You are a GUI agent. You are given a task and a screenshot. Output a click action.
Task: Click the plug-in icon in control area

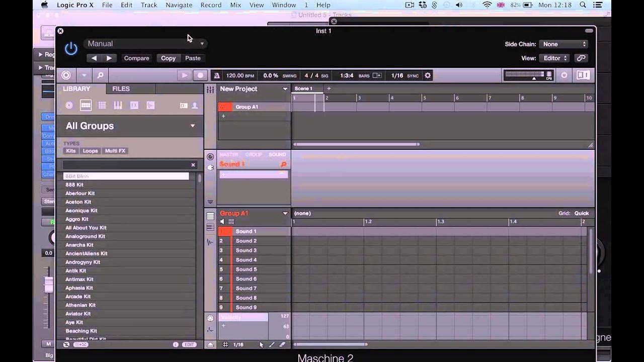pyautogui.click(x=210, y=167)
